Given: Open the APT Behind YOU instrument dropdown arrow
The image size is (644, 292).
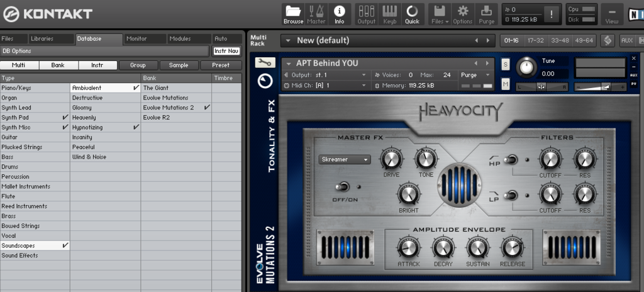Looking at the screenshot, I should click(288, 64).
